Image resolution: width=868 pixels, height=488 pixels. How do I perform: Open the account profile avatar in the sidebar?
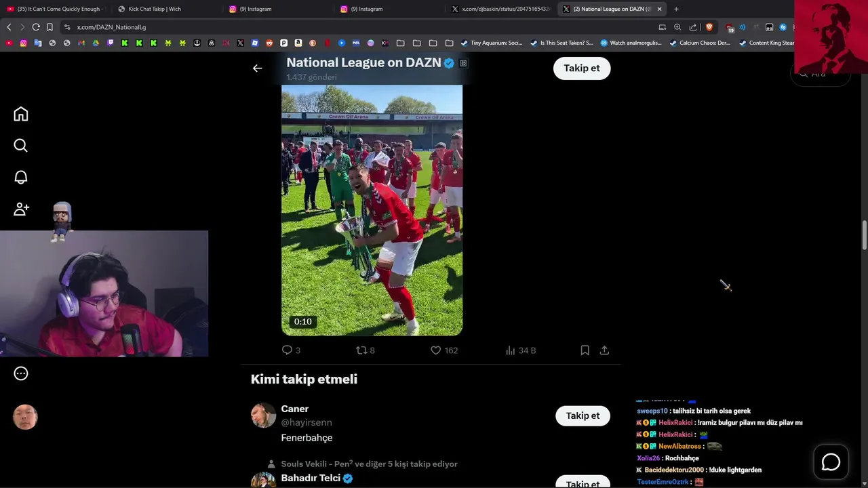[25, 418]
